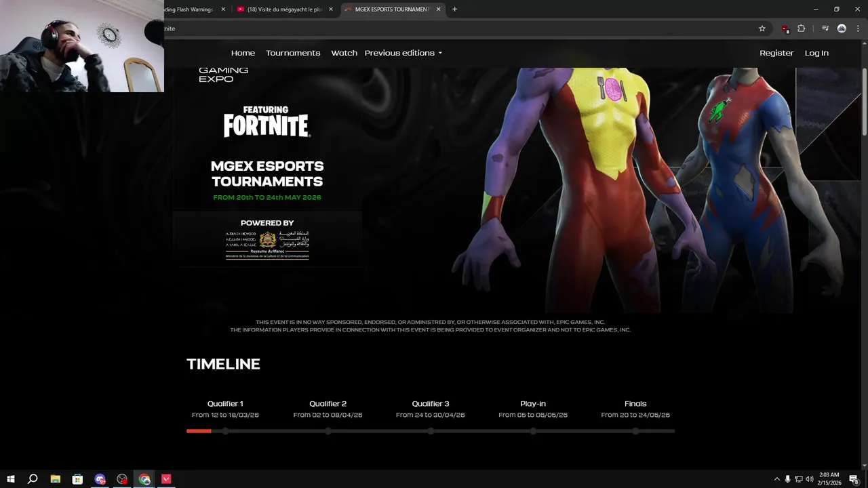Click the 'From 05 to 06/05/26' date
Viewport: 868px width, 488px height.
pos(533,415)
